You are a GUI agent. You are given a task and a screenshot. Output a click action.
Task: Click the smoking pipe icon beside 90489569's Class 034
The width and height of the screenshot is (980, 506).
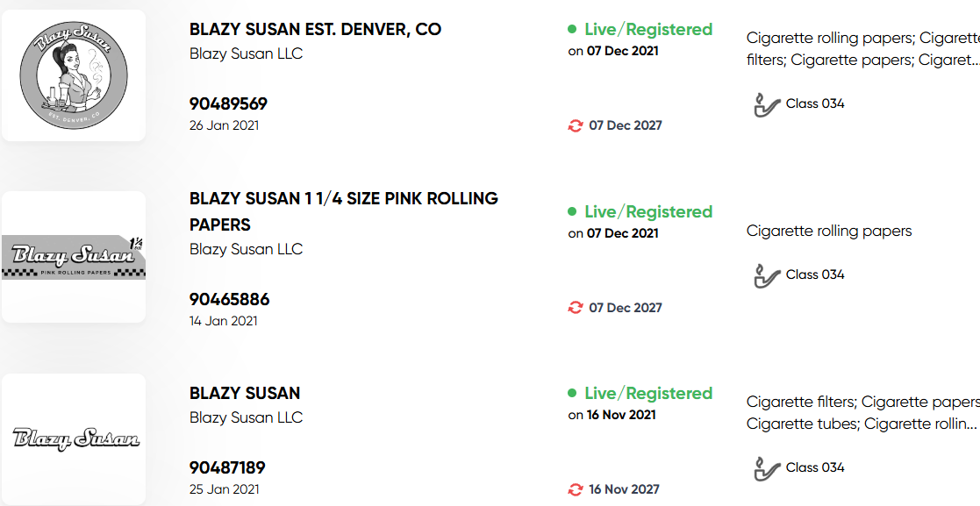pos(767,104)
